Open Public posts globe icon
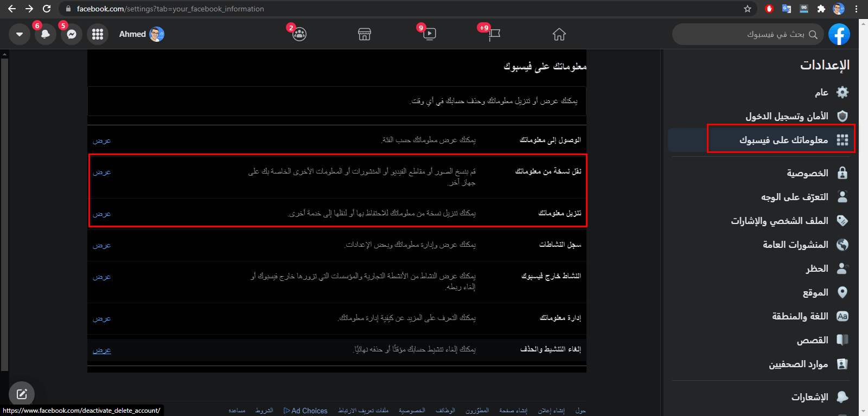The height and width of the screenshot is (416, 868). tap(843, 245)
